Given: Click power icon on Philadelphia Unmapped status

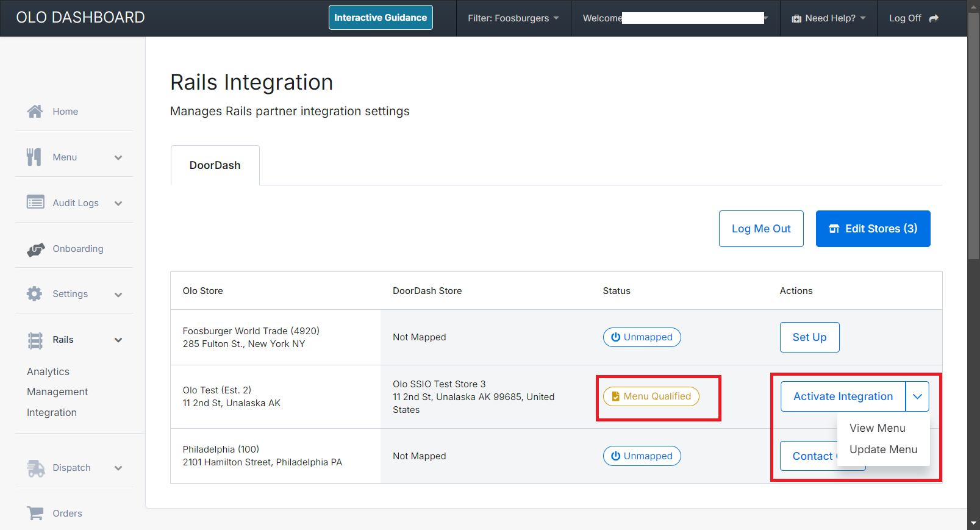Looking at the screenshot, I should [616, 456].
